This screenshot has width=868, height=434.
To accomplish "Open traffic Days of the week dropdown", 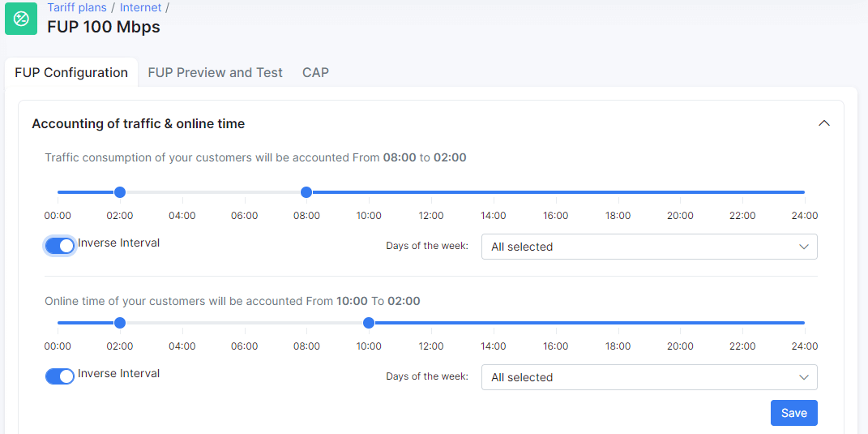I will pos(649,247).
